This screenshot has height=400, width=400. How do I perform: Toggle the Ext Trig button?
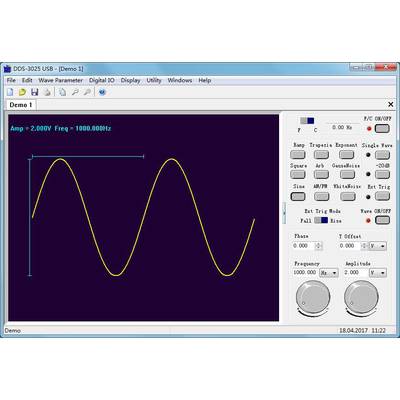pyautogui.click(x=382, y=197)
